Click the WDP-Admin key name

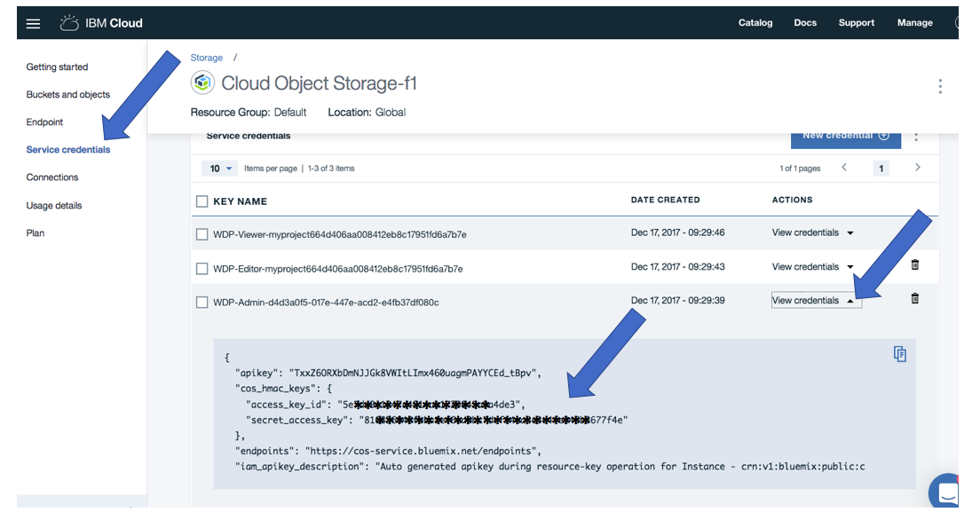(326, 303)
